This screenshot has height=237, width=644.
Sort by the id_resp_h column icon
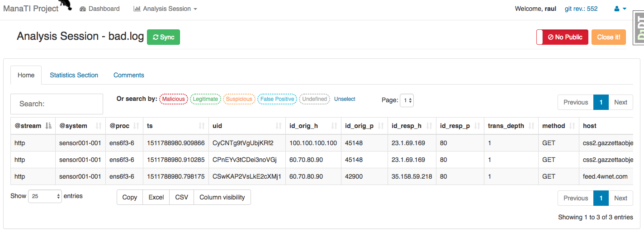(430, 126)
